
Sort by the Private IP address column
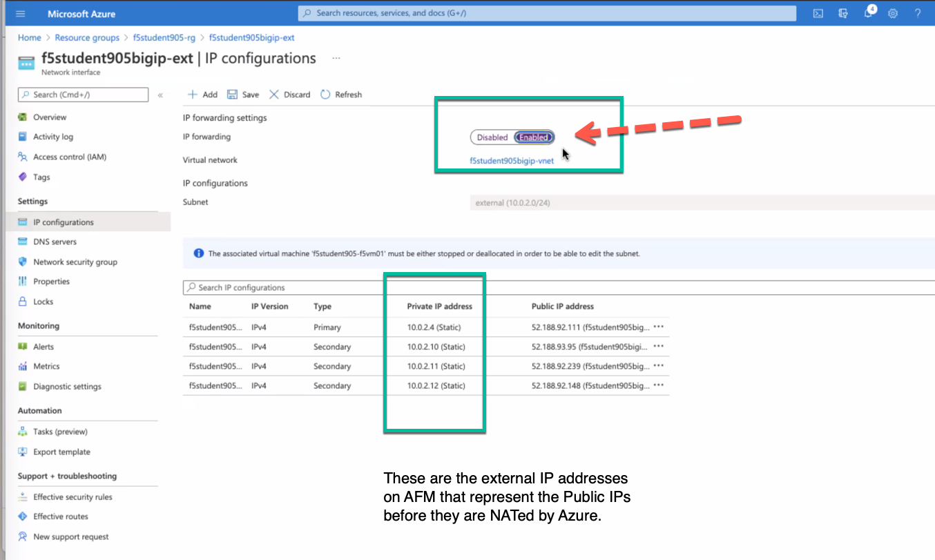(x=440, y=307)
